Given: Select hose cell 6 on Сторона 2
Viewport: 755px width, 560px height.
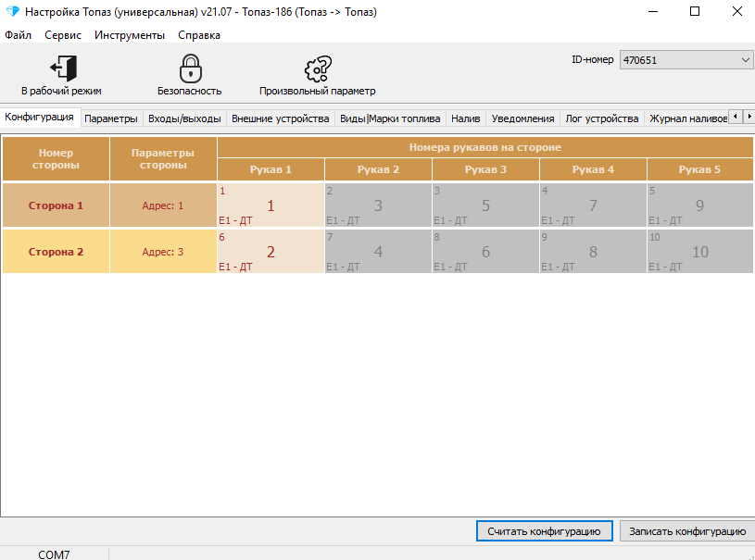Looking at the screenshot, I should pos(485,252).
